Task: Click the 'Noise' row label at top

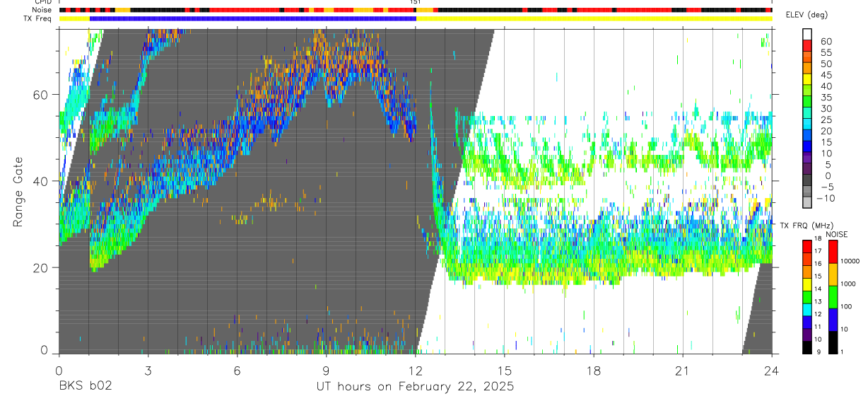Action: coord(42,10)
